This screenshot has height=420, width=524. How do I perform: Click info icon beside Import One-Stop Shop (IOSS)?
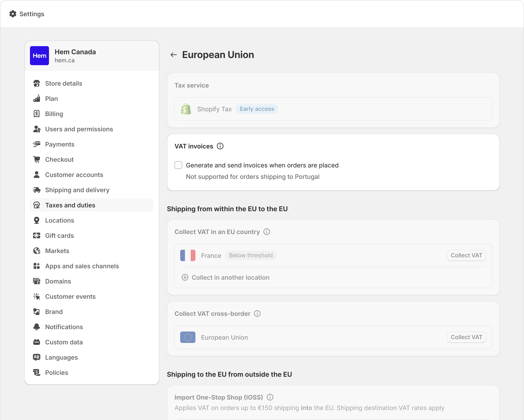click(x=270, y=397)
